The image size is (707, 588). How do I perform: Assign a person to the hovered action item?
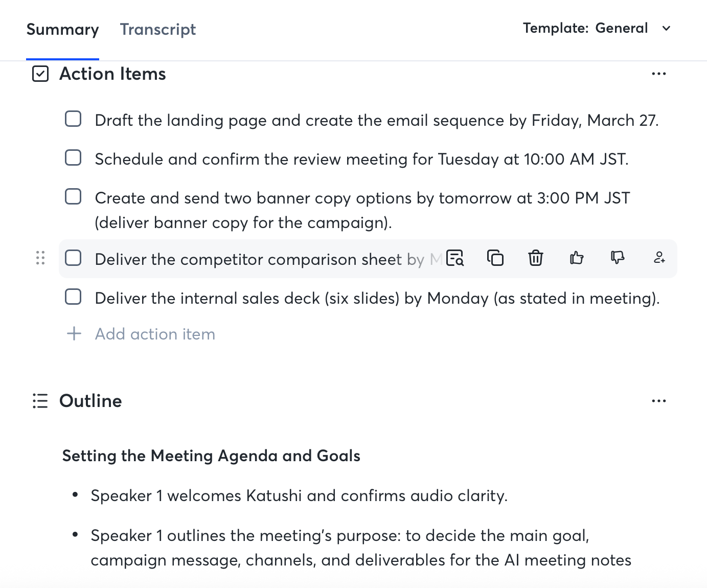[659, 258]
